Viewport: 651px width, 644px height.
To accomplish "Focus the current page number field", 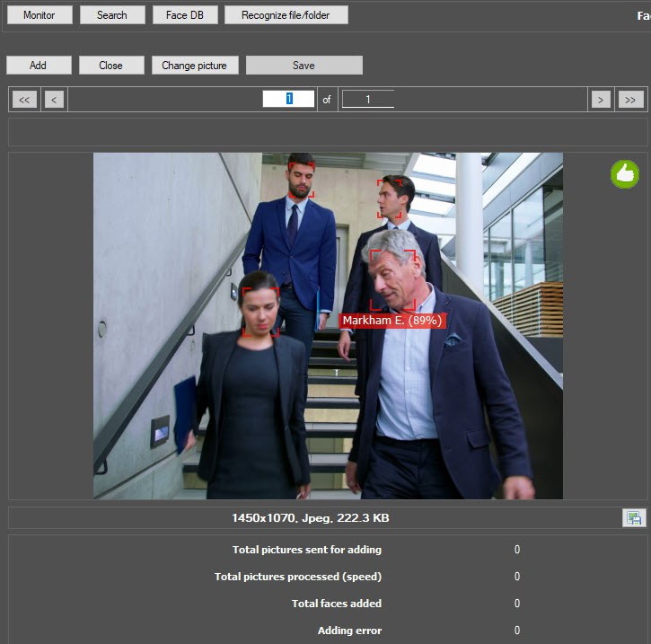I will coord(288,99).
